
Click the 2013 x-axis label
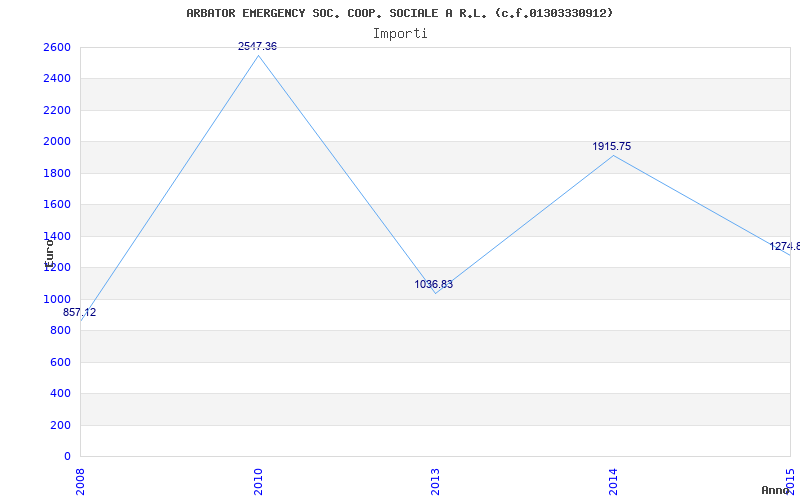click(435, 482)
